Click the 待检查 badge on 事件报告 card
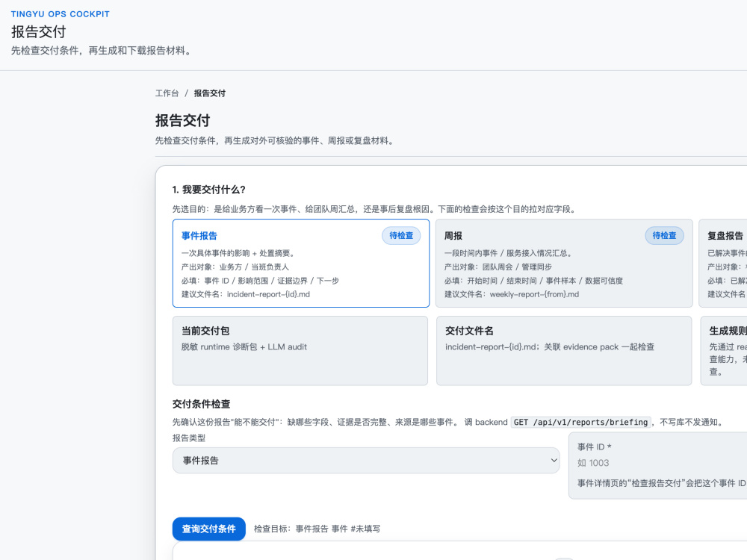Screen dimensions: 747x560 [401, 236]
